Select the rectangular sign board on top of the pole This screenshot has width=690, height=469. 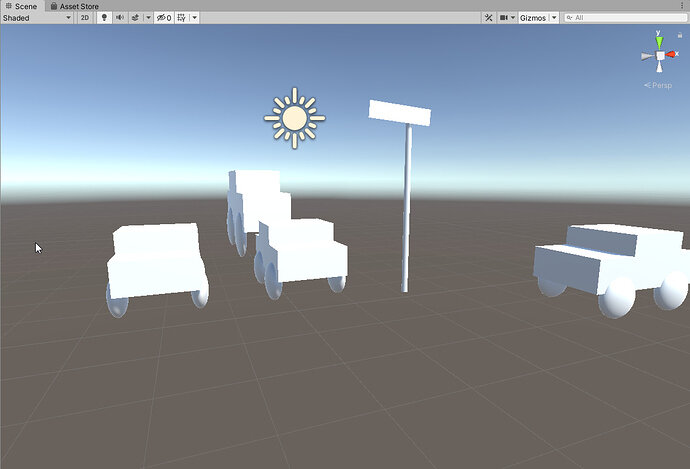[x=400, y=113]
